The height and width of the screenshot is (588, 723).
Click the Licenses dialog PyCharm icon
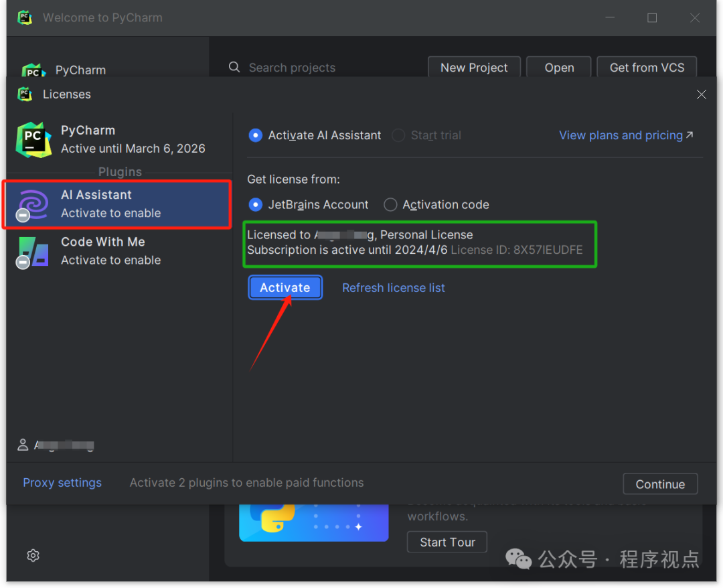coord(25,94)
